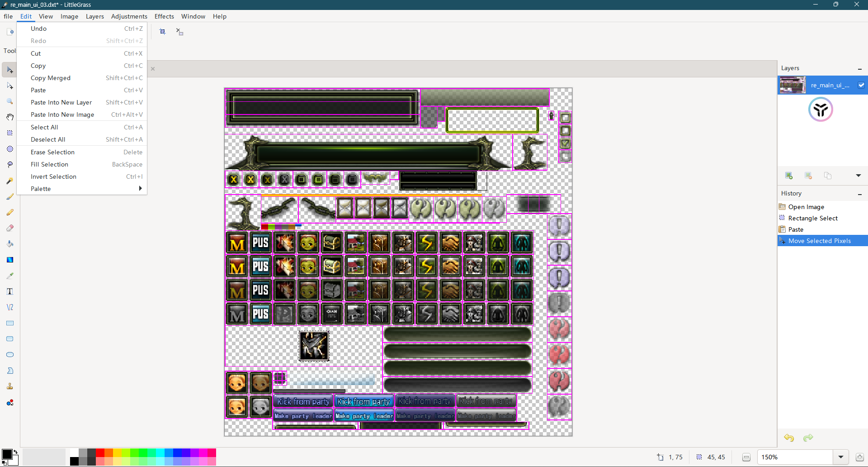This screenshot has width=868, height=467.
Task: Select the Ellipse Select tool
Action: point(10,149)
